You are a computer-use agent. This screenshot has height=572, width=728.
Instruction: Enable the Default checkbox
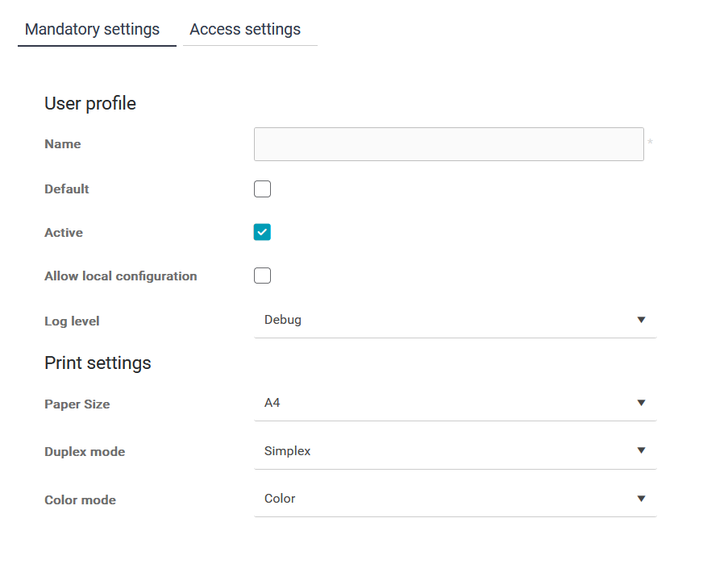pos(262,189)
